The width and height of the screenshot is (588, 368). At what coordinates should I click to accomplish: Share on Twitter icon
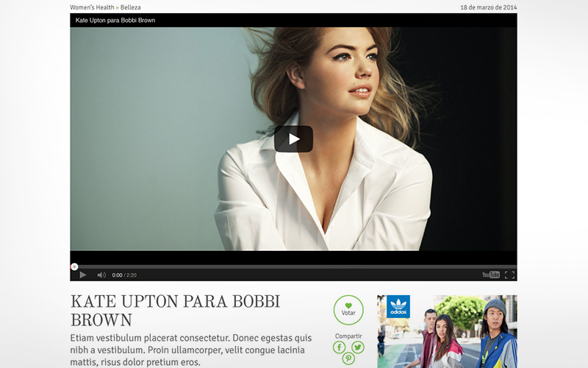(358, 347)
